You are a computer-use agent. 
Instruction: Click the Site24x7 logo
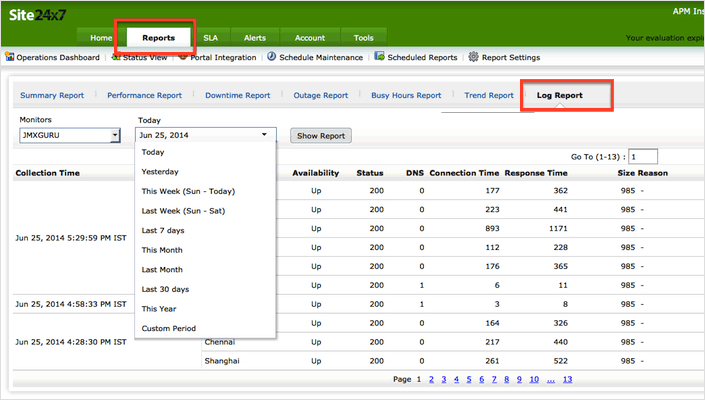[x=37, y=14]
